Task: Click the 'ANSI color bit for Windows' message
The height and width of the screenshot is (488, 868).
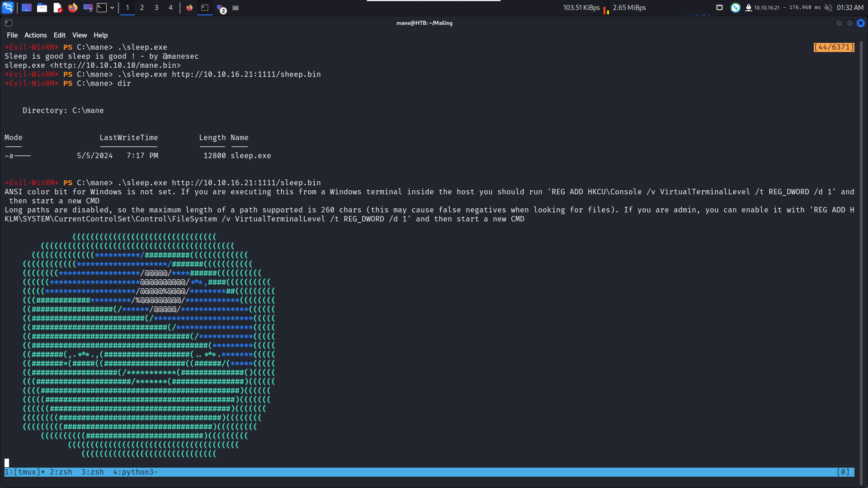Action: point(429,197)
